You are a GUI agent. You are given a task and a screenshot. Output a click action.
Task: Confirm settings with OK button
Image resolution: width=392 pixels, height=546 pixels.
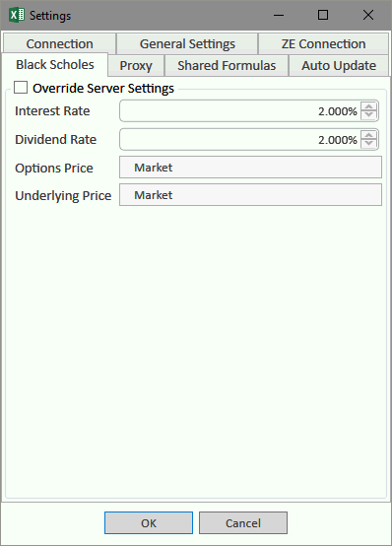(x=149, y=522)
